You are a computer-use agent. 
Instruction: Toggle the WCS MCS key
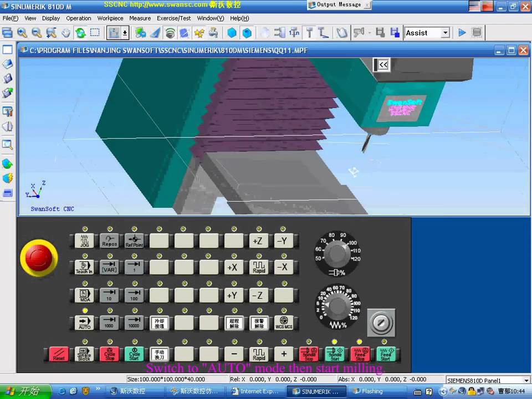(x=283, y=323)
